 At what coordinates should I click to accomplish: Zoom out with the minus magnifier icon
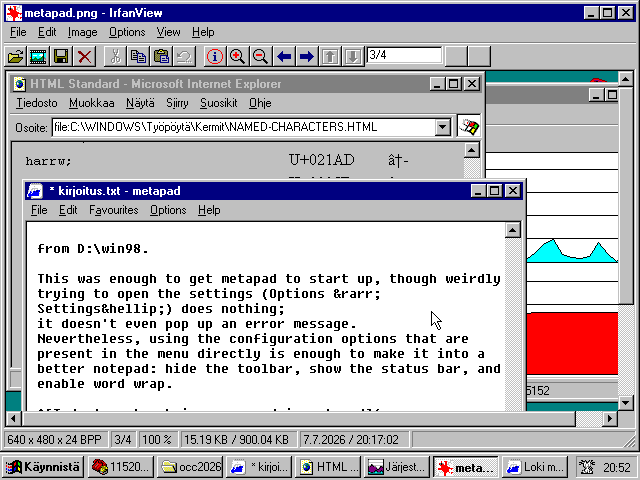pos(260,56)
